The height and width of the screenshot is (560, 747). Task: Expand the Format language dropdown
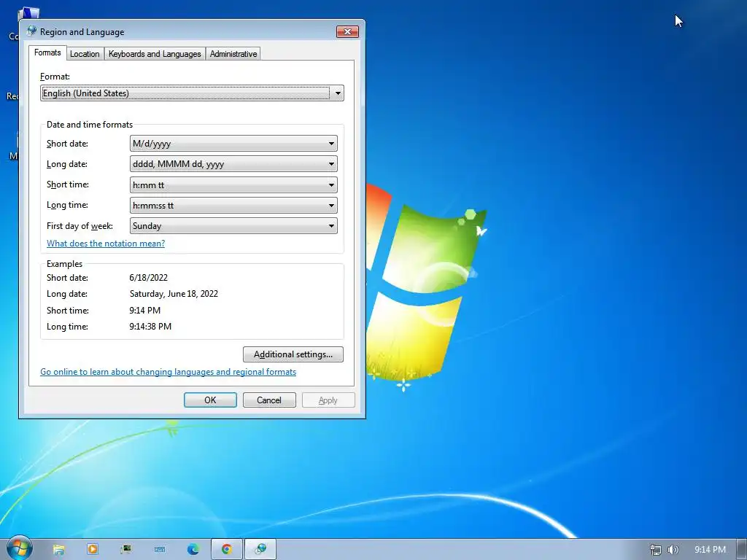192,93
